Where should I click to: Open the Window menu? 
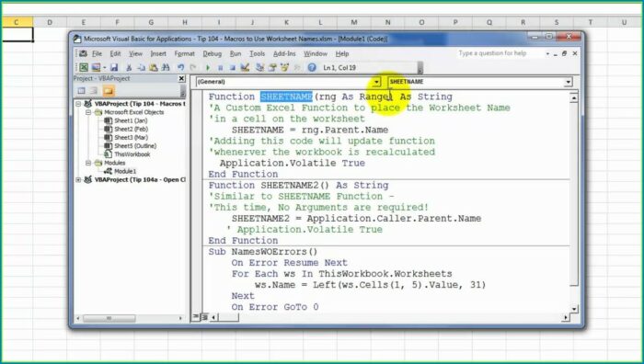(x=316, y=53)
